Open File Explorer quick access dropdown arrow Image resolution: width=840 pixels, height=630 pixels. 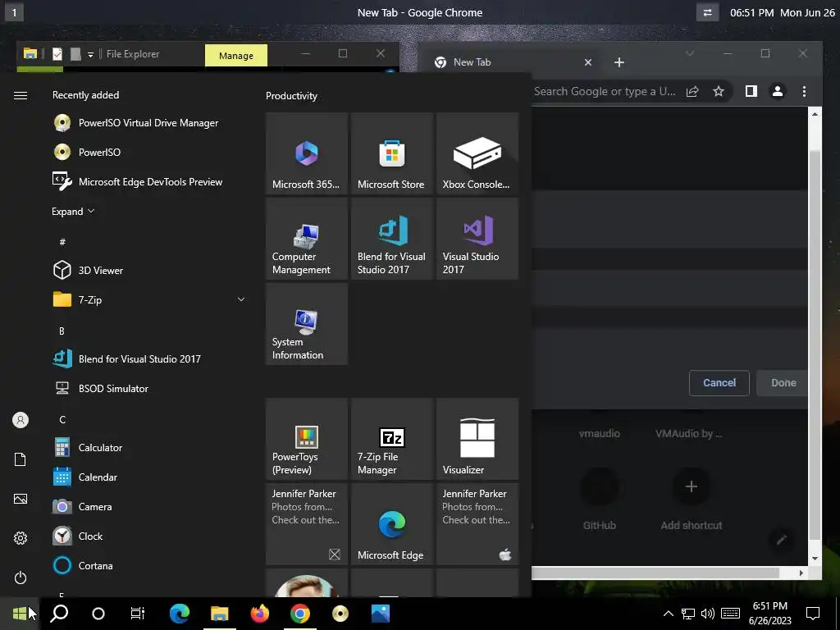pos(90,54)
